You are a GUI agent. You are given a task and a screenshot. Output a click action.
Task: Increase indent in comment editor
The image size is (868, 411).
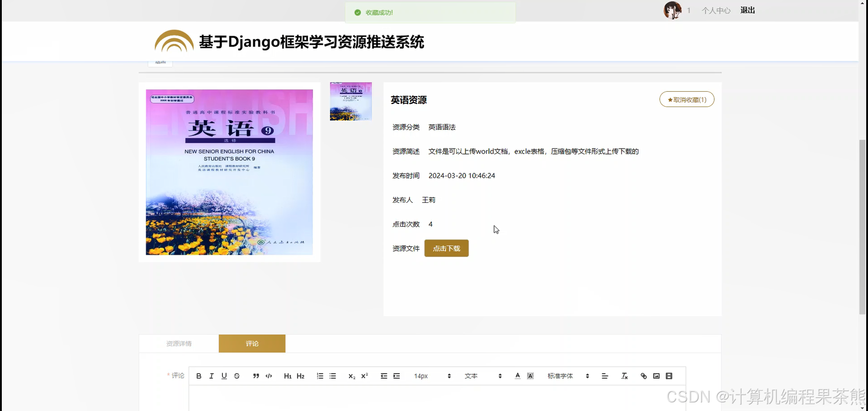pos(396,376)
